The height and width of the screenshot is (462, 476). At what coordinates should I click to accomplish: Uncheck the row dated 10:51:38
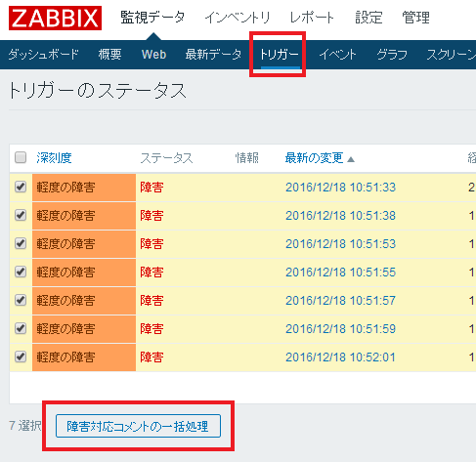coord(21,215)
